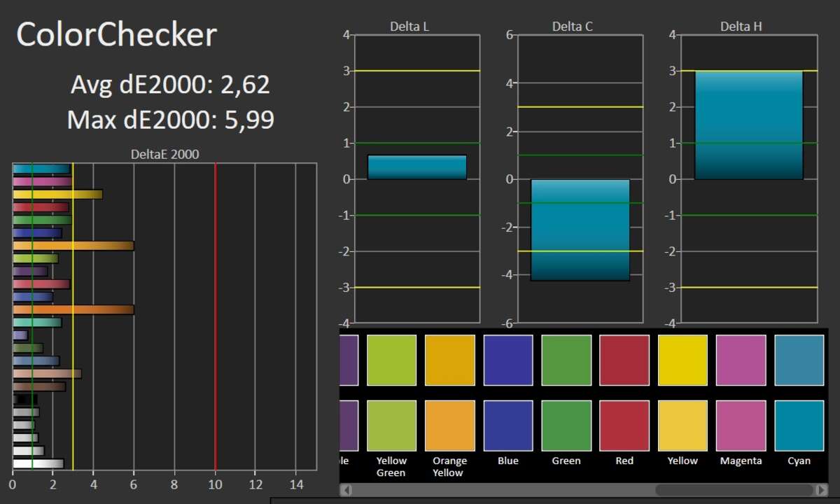Pick the lower target Yellow swatch

pyautogui.click(x=682, y=426)
